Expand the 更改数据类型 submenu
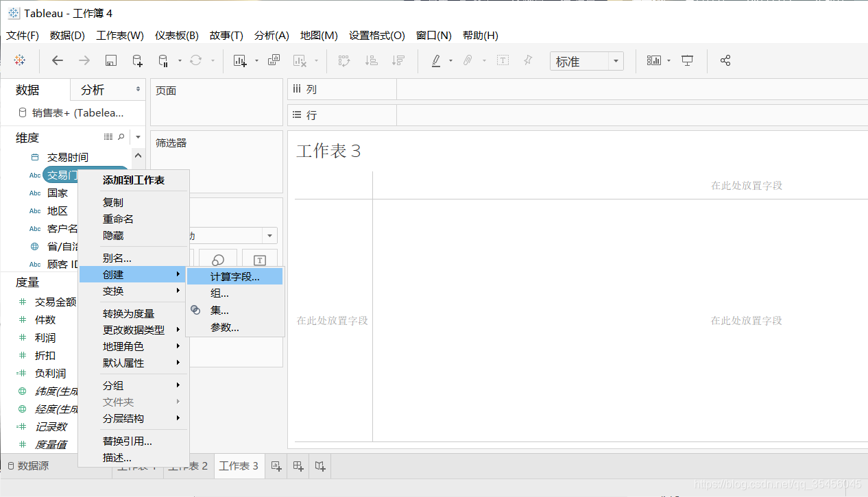Viewport: 868px width, 497px height. coord(134,330)
